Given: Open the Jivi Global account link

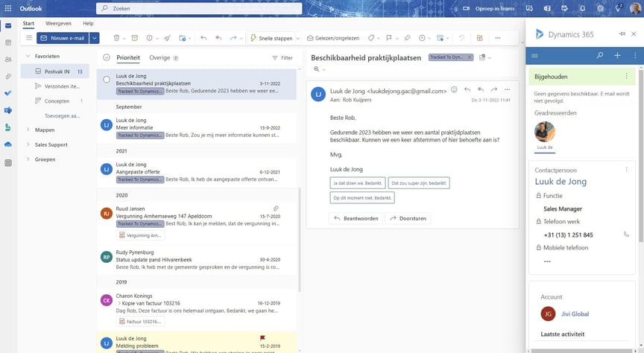Looking at the screenshot, I should click(575, 314).
